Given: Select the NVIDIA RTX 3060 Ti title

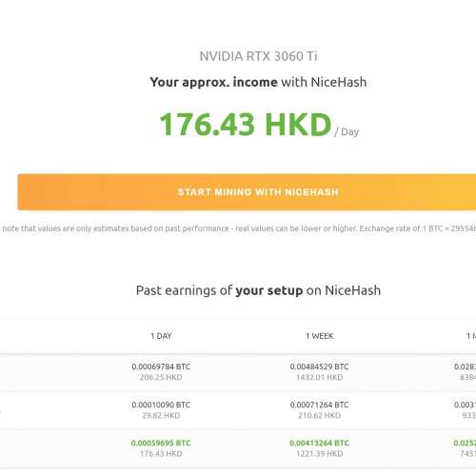Looking at the screenshot, I should pyautogui.click(x=258, y=56).
